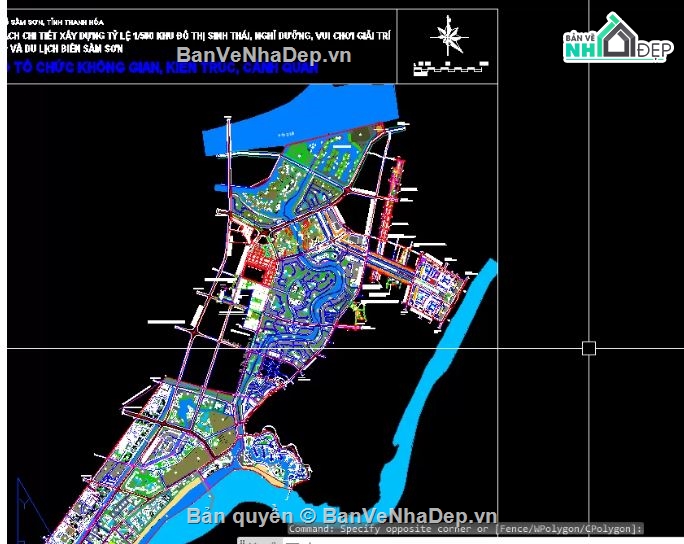
Task: Click the BanVeNhaDep.vn watermark over the title block
Action: (263, 55)
